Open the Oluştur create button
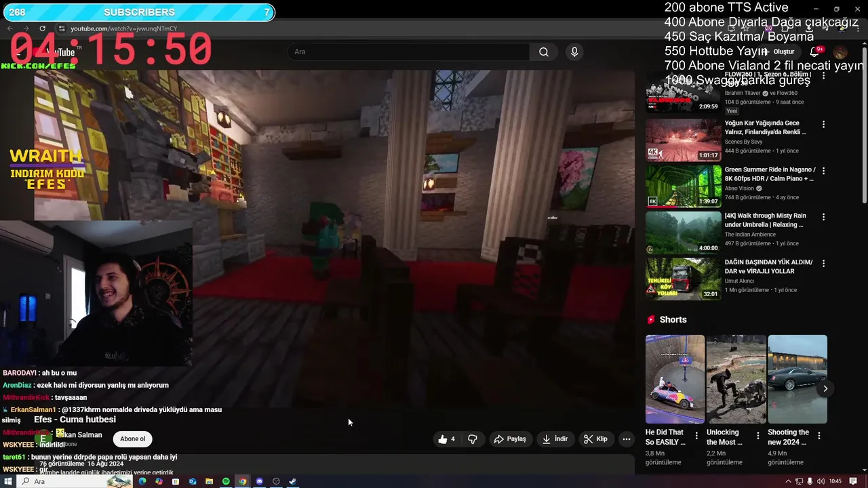 (x=778, y=52)
